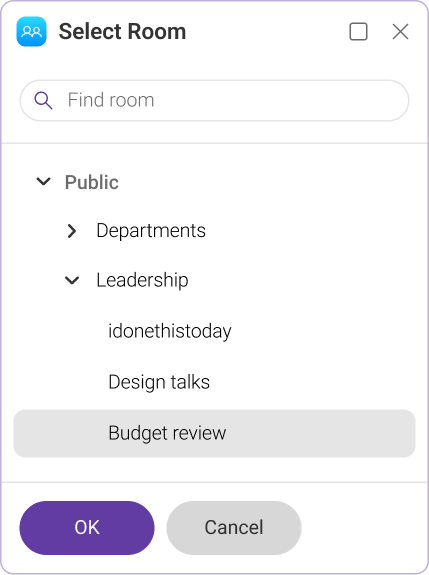Viewport: 429px width, 575px height.
Task: Select the Public tree node label
Action: point(92,182)
